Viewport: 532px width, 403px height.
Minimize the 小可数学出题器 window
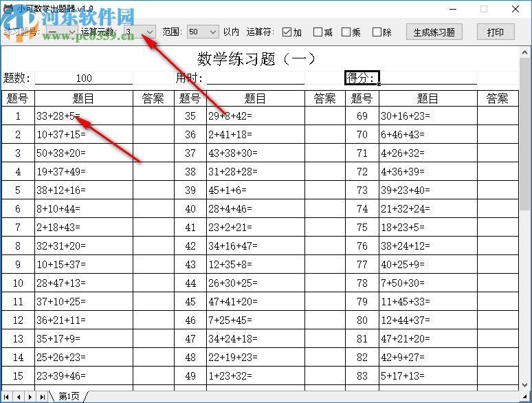(453, 9)
